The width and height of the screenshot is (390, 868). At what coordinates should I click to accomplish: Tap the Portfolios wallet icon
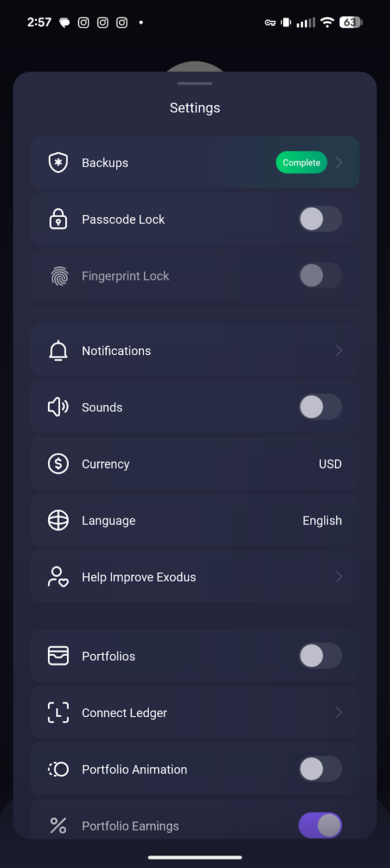[x=58, y=655]
